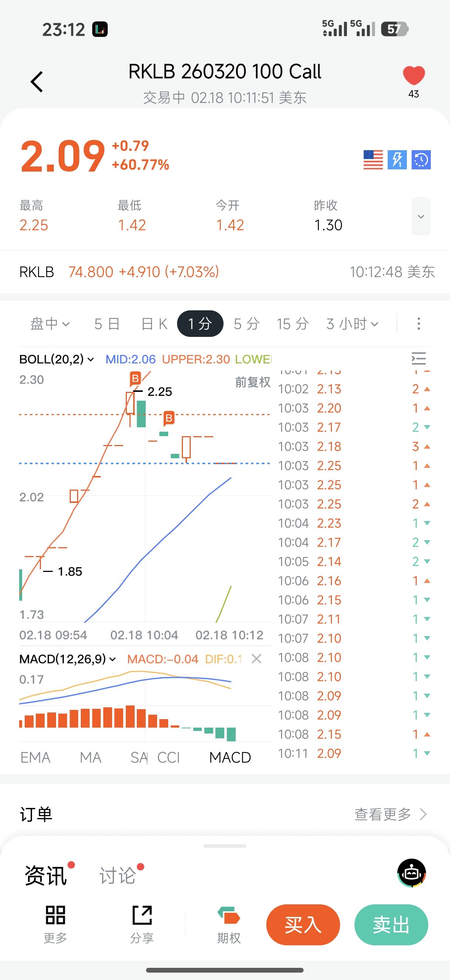
Task: Open the three-dot chart options menu
Action: (x=418, y=324)
